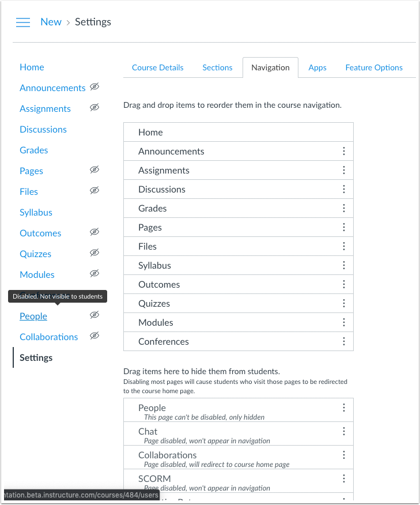420x505 pixels.
Task: Open Discussions from the course sidebar
Action: tap(43, 129)
